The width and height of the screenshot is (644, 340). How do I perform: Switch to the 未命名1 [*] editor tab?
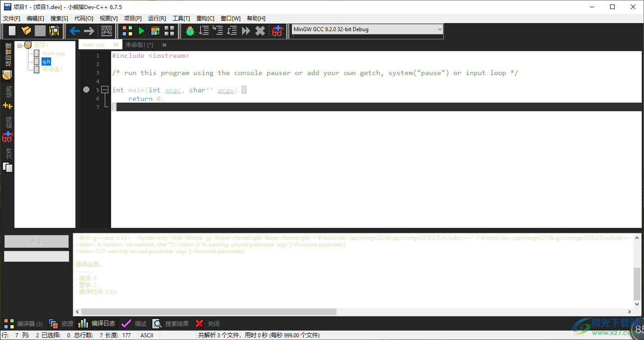coord(139,45)
